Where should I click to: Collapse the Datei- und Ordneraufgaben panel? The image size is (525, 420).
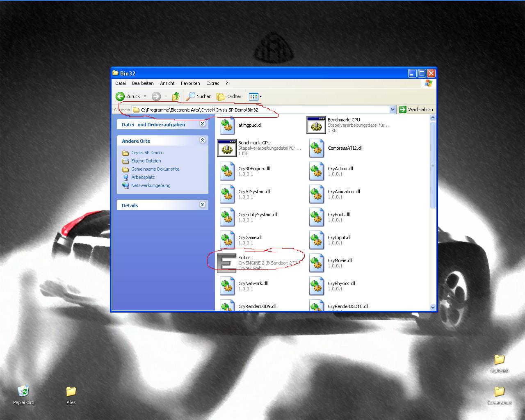pos(202,124)
